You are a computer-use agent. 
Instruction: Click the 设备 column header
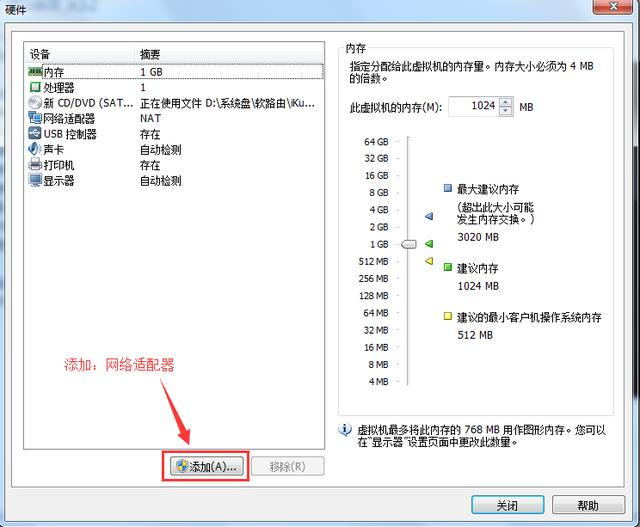point(80,54)
